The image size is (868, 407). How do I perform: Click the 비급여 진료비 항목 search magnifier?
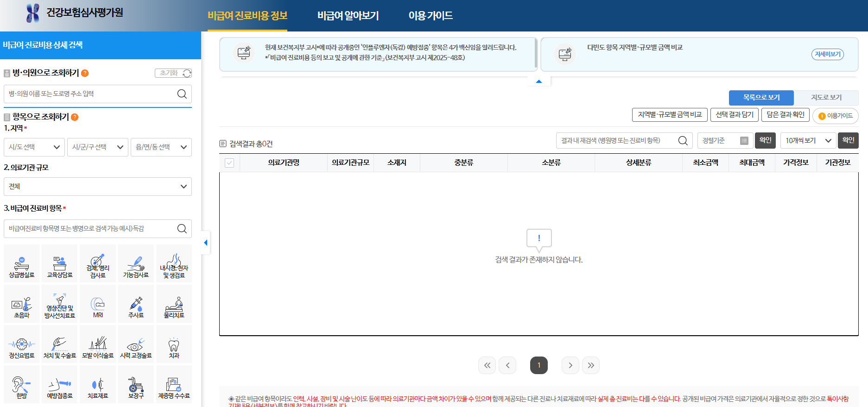[x=182, y=229]
